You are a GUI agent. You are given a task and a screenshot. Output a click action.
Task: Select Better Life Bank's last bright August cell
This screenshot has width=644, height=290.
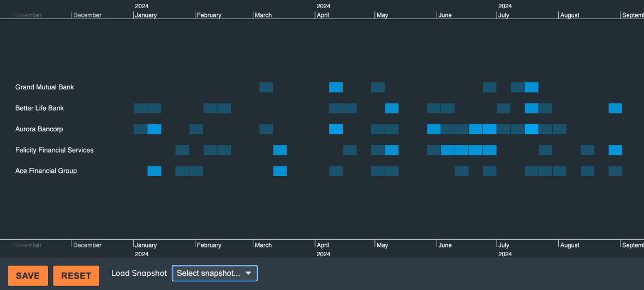click(x=615, y=108)
